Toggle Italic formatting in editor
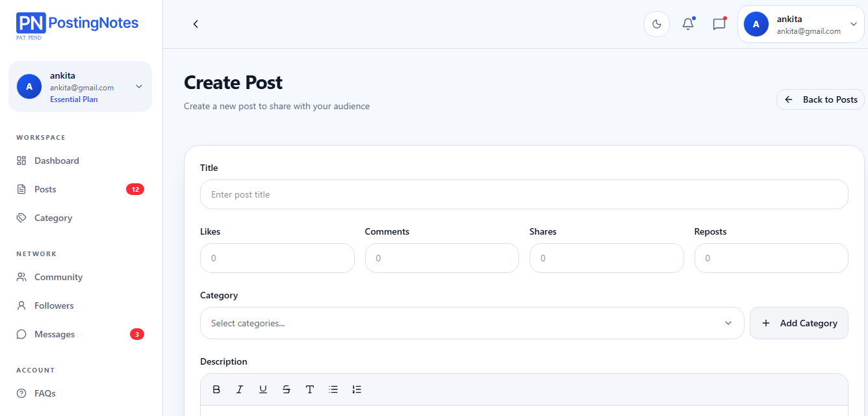 (x=240, y=389)
